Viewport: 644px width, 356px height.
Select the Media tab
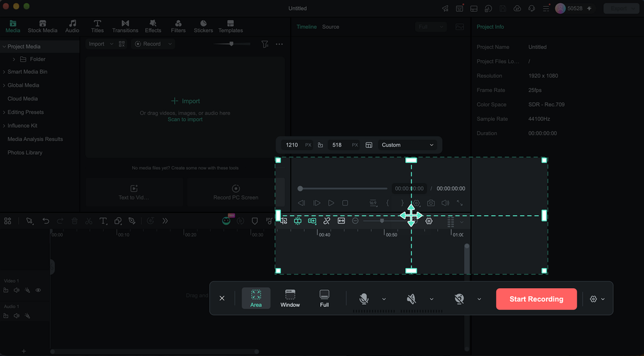pyautogui.click(x=13, y=26)
